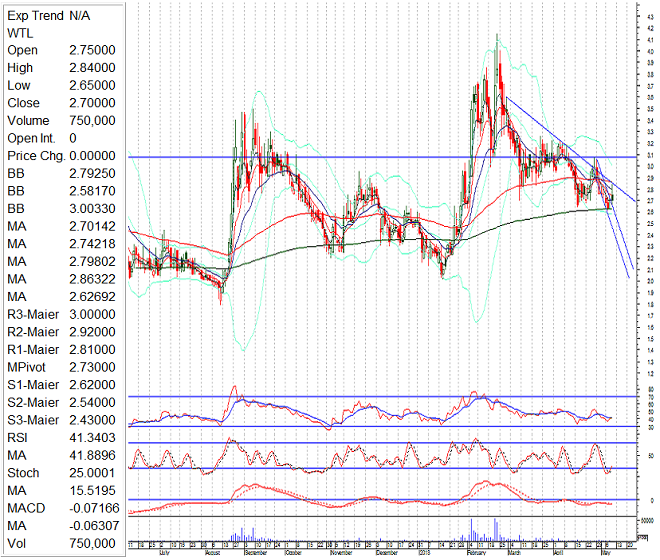The height and width of the screenshot is (560, 660).
Task: Select the WTL ticker symbol label
Action: pos(22,33)
